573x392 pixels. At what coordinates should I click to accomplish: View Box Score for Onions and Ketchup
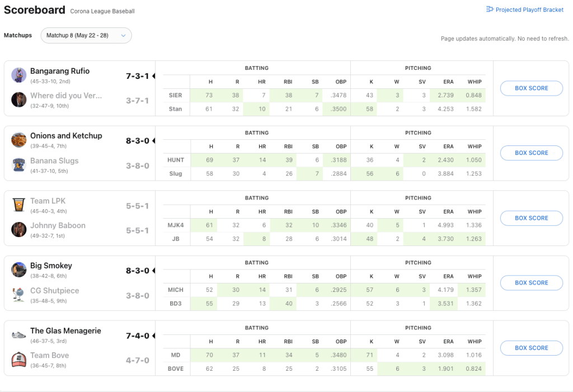(531, 153)
